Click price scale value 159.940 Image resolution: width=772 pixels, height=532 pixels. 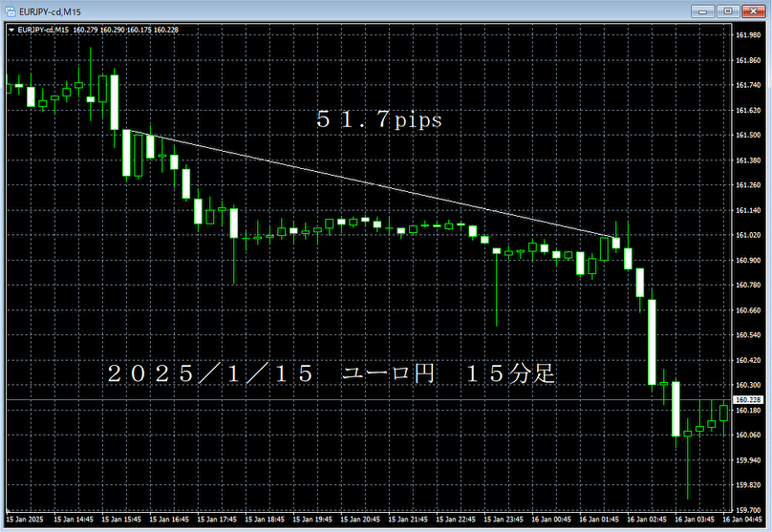click(x=748, y=460)
